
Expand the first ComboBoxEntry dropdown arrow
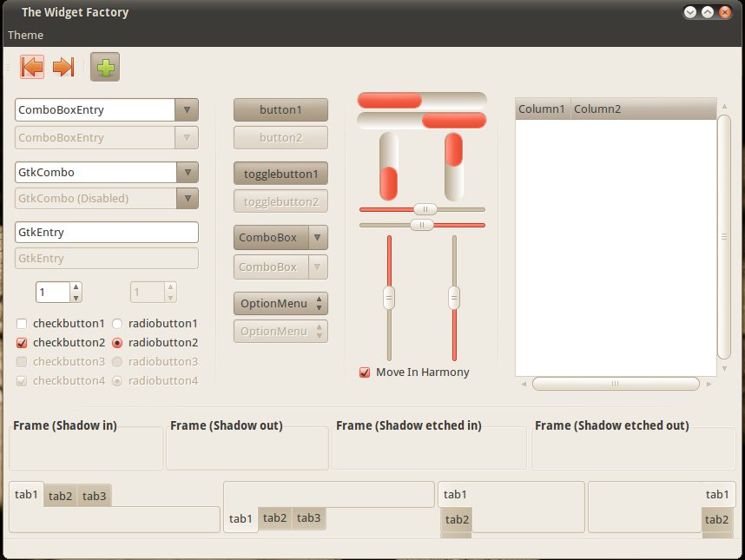(x=187, y=109)
